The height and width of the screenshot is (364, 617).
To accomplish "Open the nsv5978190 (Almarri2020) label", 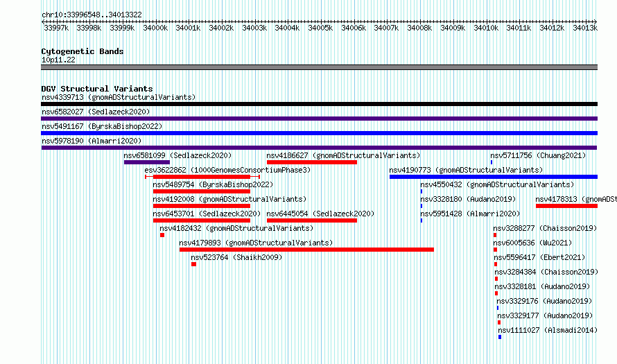I will (92, 141).
